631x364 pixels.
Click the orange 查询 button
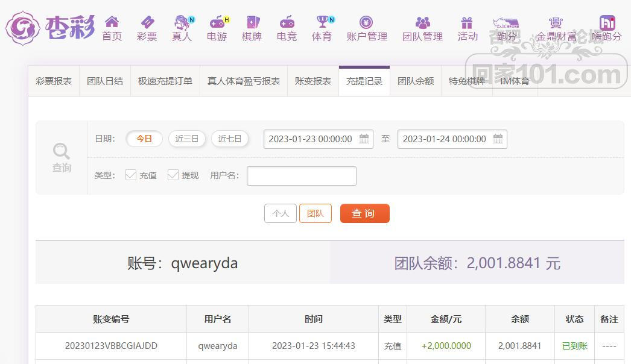364,213
